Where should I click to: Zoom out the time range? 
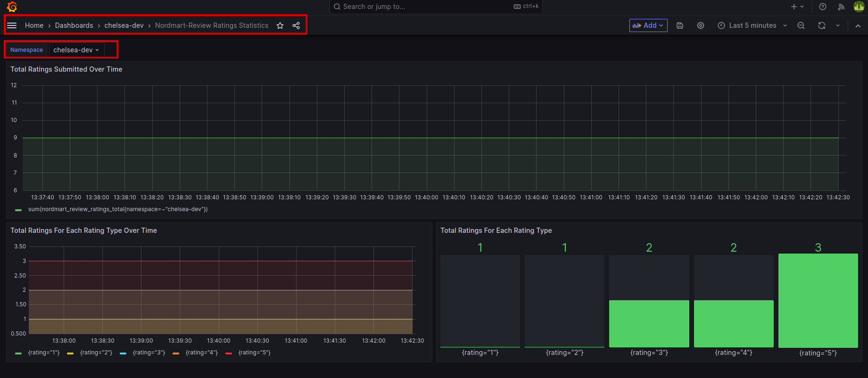tap(801, 25)
